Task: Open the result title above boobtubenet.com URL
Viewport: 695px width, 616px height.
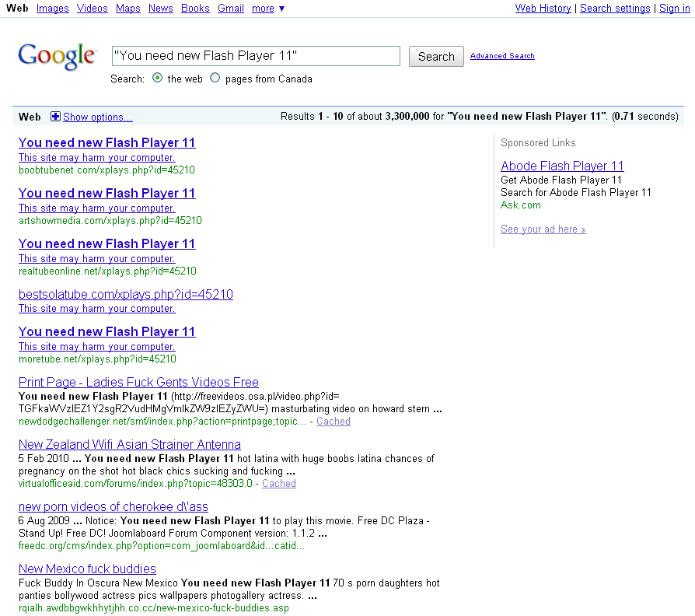Action: (107, 142)
